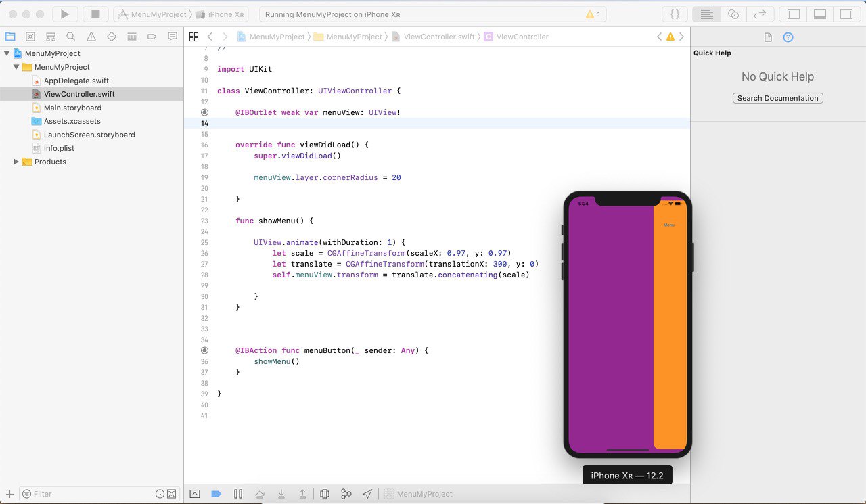This screenshot has width=866, height=504.
Task: Show the Quick Help inspector
Action: coord(788,37)
